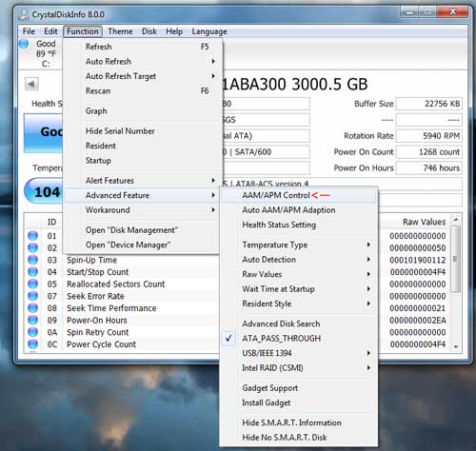Click status orb for 08 Seek Time Performance
476x451 pixels.
coord(32,308)
